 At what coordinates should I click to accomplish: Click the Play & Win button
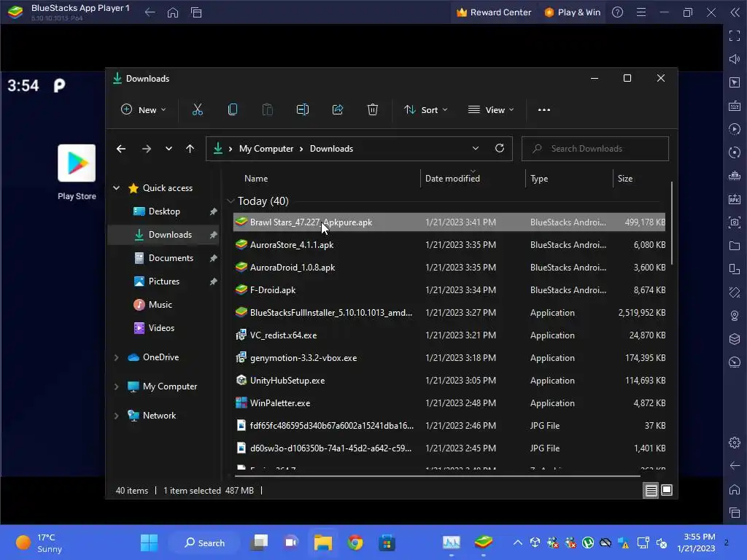click(x=572, y=12)
